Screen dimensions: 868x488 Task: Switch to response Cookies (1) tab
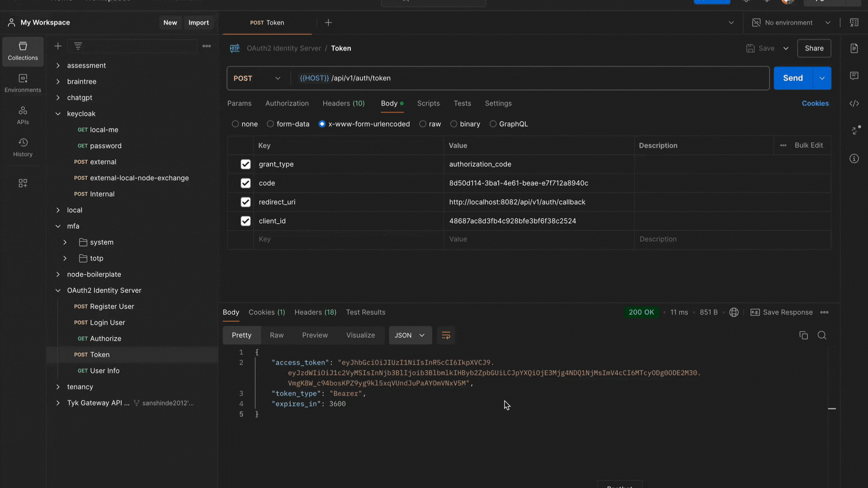[267, 312]
